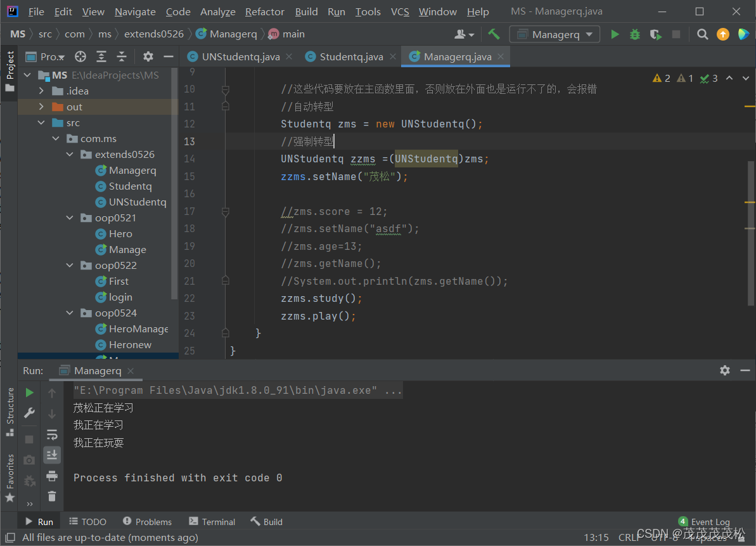This screenshot has height=546, width=756.
Task: Open Run panel settings gear
Action: 725,370
